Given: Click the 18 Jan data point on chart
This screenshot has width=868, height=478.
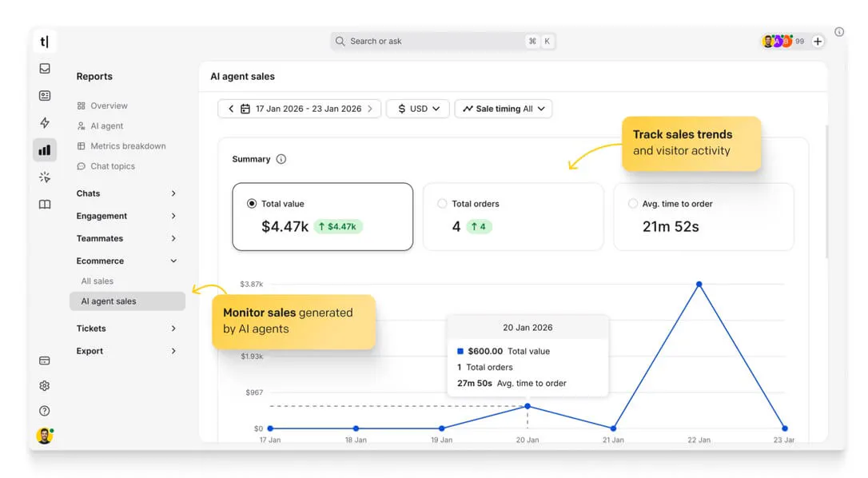Looking at the screenshot, I should pos(356,428).
